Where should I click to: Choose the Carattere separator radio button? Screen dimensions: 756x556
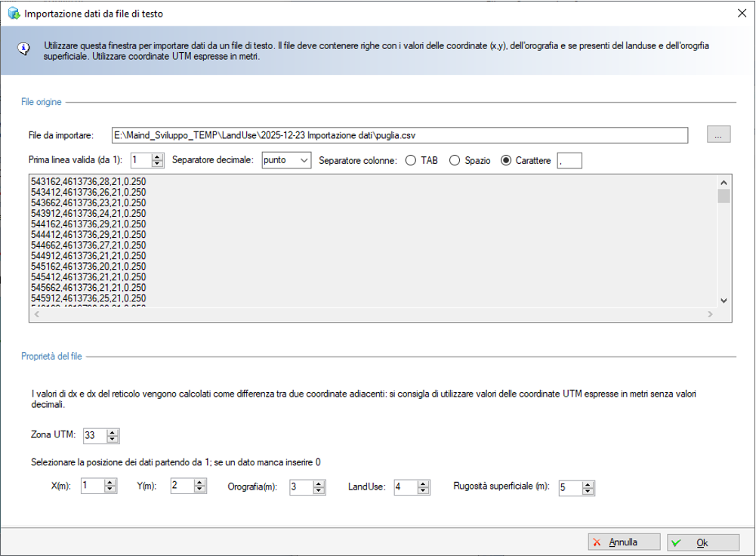pos(506,161)
